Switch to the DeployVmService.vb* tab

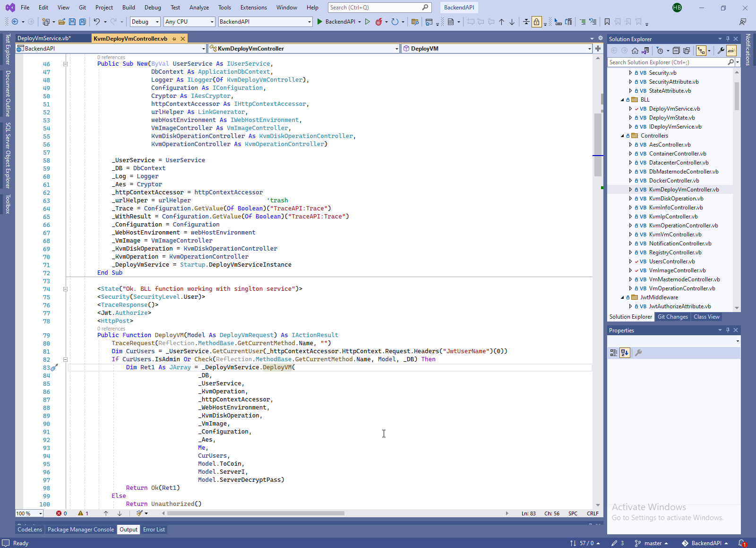(x=44, y=38)
